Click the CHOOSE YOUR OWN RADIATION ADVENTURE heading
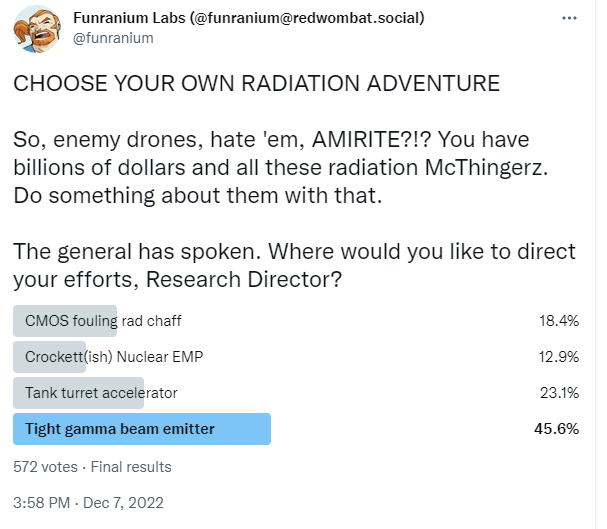Viewport: 607px width, 529px height. [x=257, y=84]
